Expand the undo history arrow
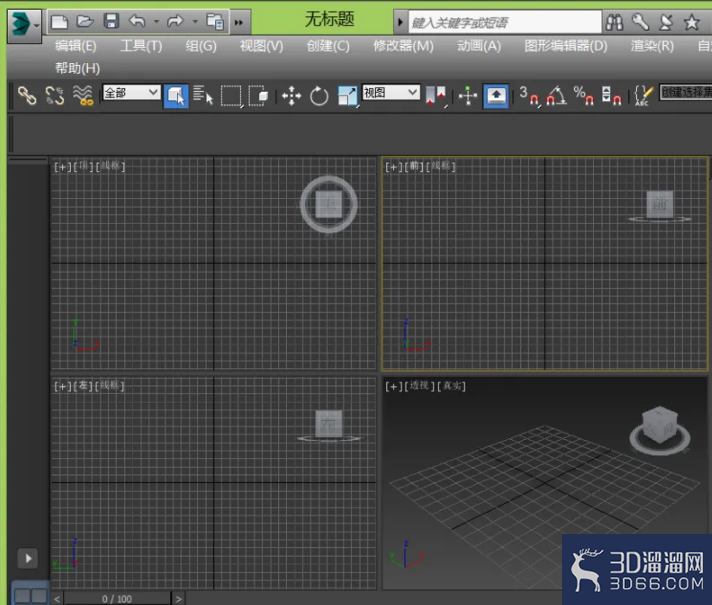Image resolution: width=712 pixels, height=605 pixels. pos(156,21)
